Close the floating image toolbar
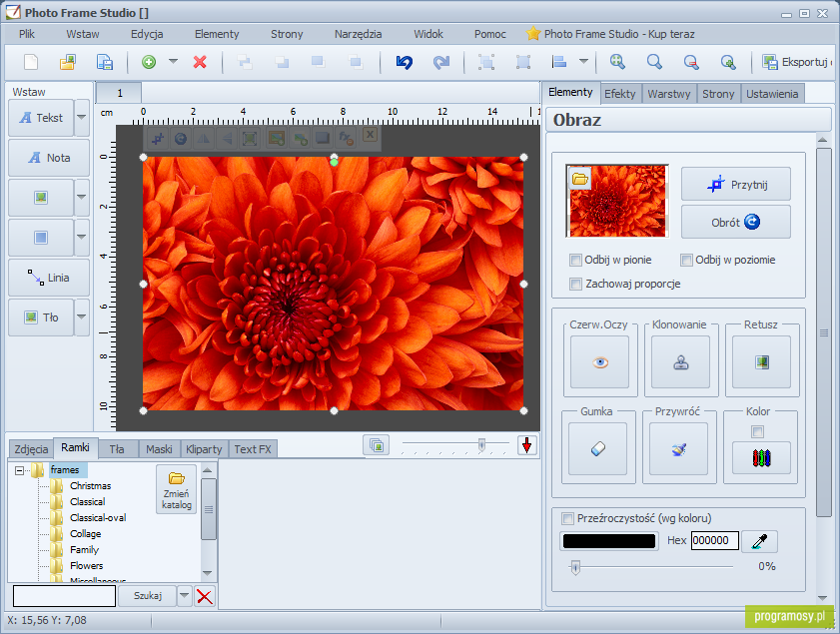Image resolution: width=840 pixels, height=634 pixels. tap(370, 135)
